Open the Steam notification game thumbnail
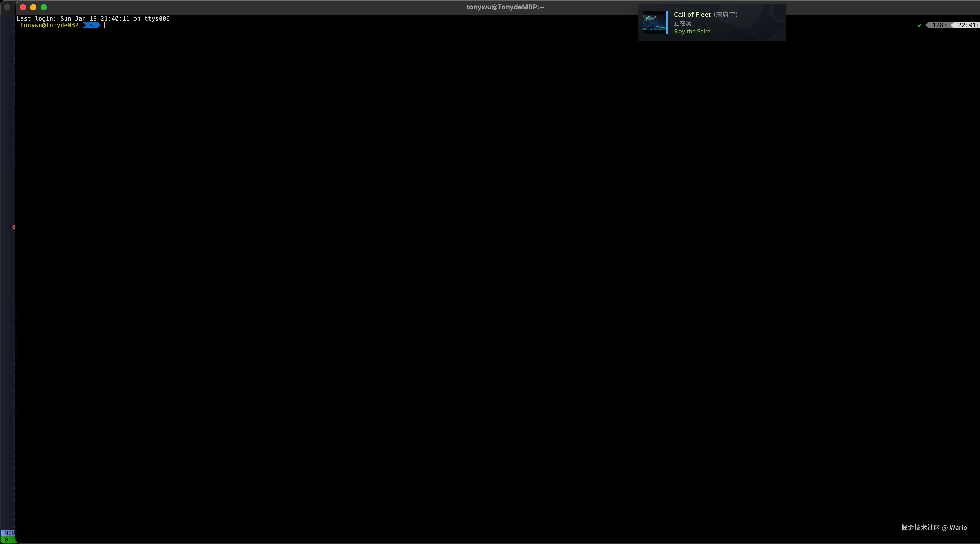 tap(654, 22)
